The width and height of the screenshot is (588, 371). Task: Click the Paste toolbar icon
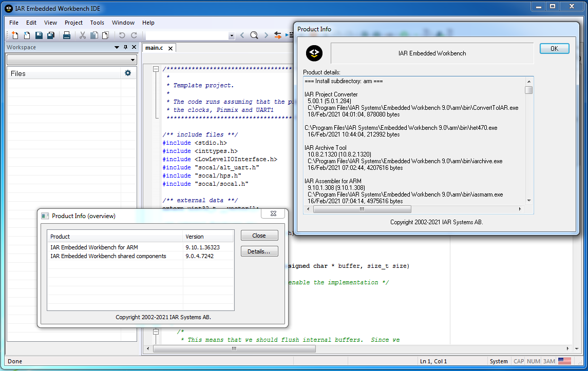click(106, 35)
